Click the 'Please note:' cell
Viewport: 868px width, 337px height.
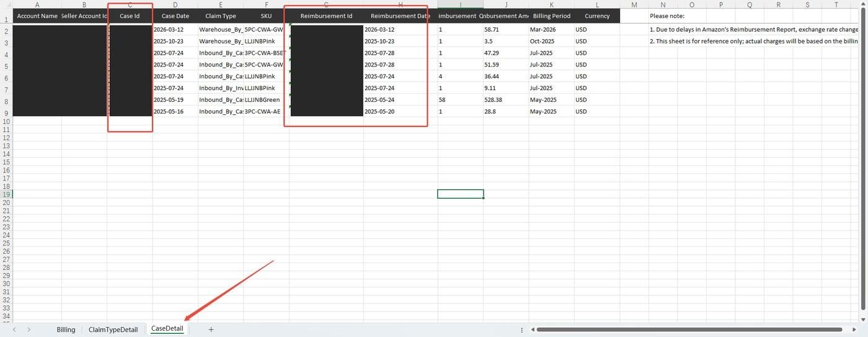(667, 16)
